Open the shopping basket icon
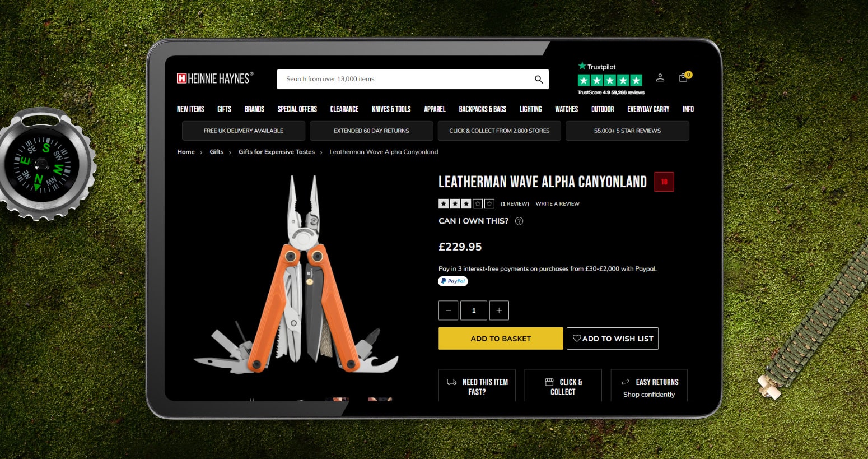 pos(683,78)
